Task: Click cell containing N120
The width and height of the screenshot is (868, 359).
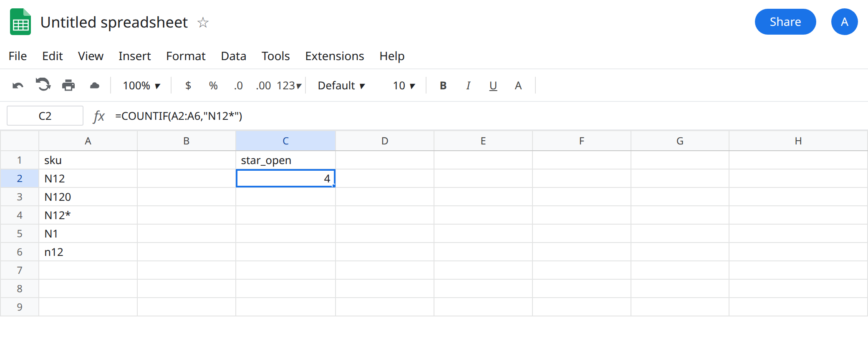Action: point(88,197)
